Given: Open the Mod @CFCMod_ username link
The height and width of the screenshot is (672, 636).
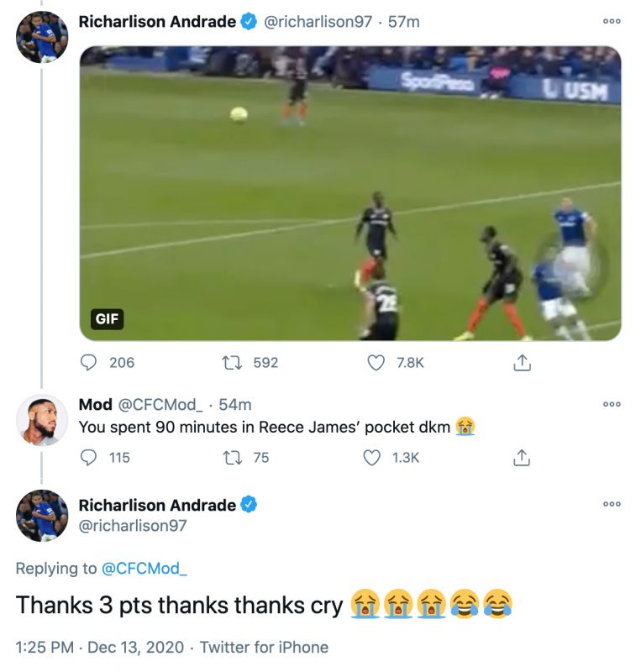Looking at the screenshot, I should 140,405.
